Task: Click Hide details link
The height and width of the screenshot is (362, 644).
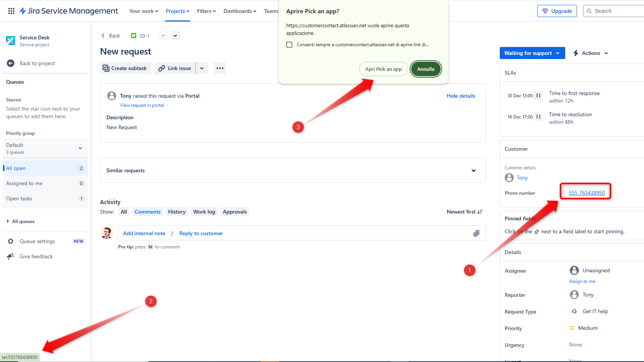Action: (x=461, y=96)
